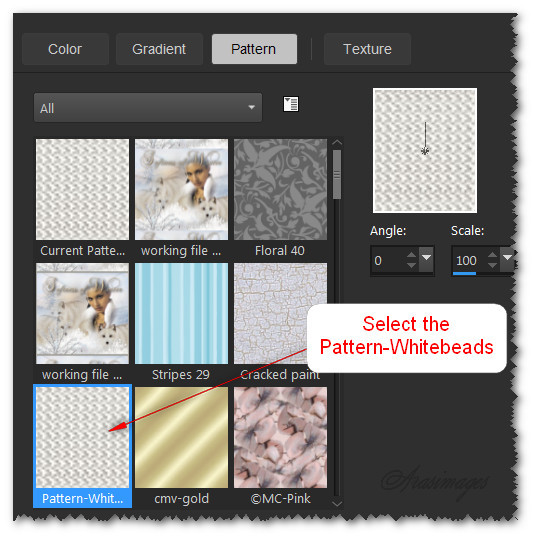The image size is (537, 540).
Task: Decrease the Scale value with down arrow
Action: pos(493,265)
